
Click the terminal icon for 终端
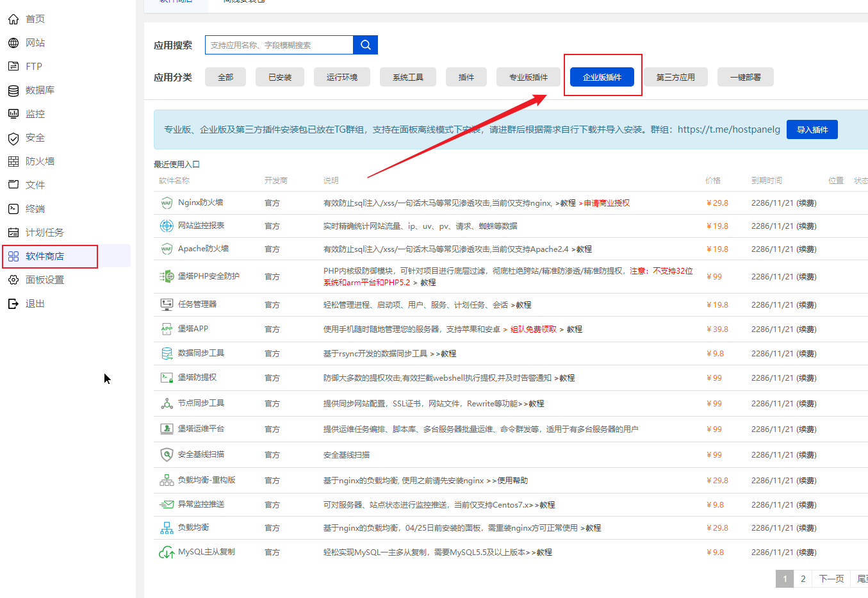coord(13,209)
